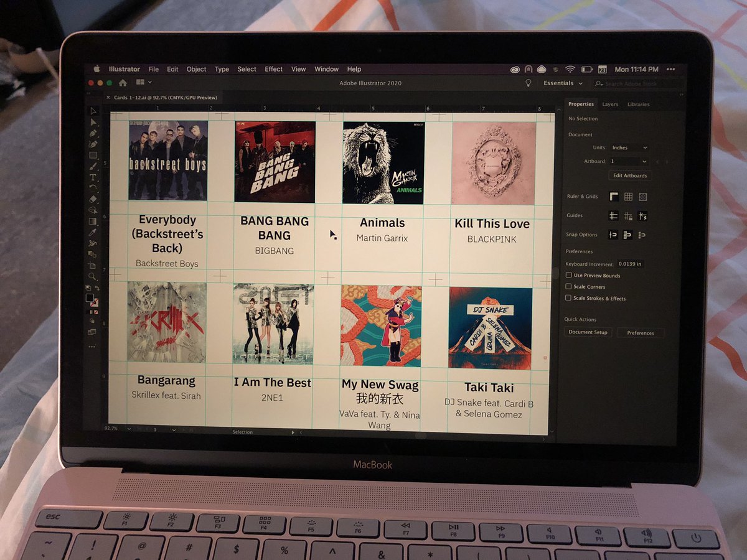Close the Cards 1-12.ai tab
This screenshot has height=560, width=747.
[x=108, y=98]
